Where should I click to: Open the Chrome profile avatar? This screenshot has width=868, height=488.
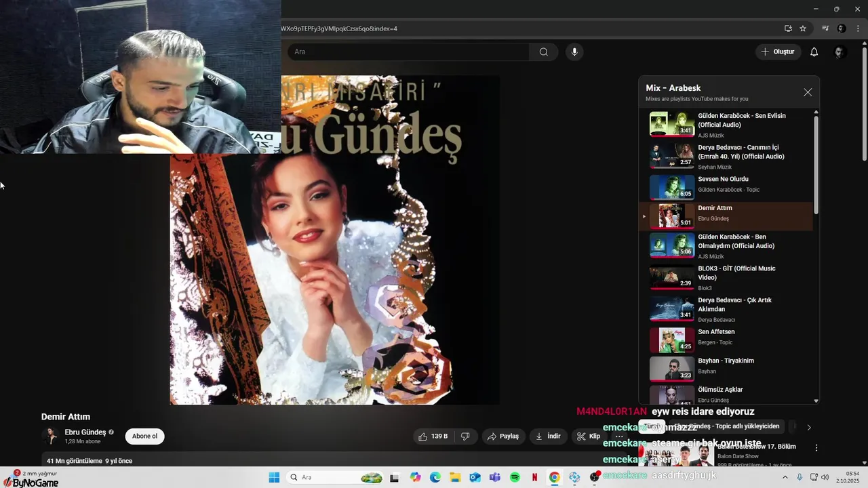[842, 28]
